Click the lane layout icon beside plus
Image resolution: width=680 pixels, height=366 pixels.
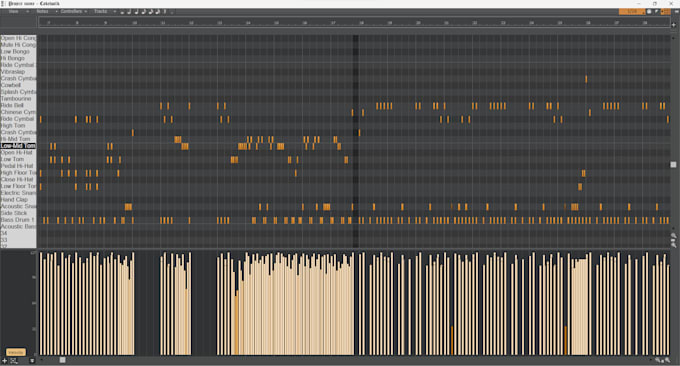(x=13, y=361)
